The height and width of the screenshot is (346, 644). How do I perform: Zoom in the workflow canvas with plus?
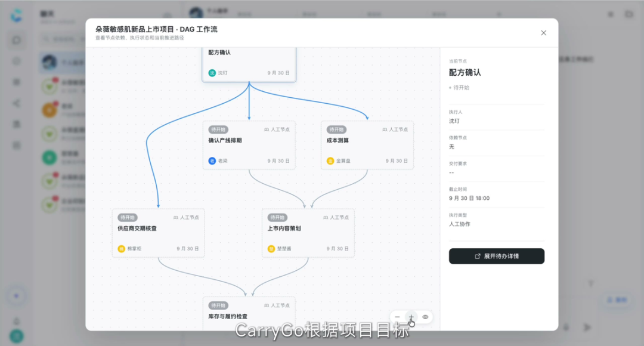[411, 317]
